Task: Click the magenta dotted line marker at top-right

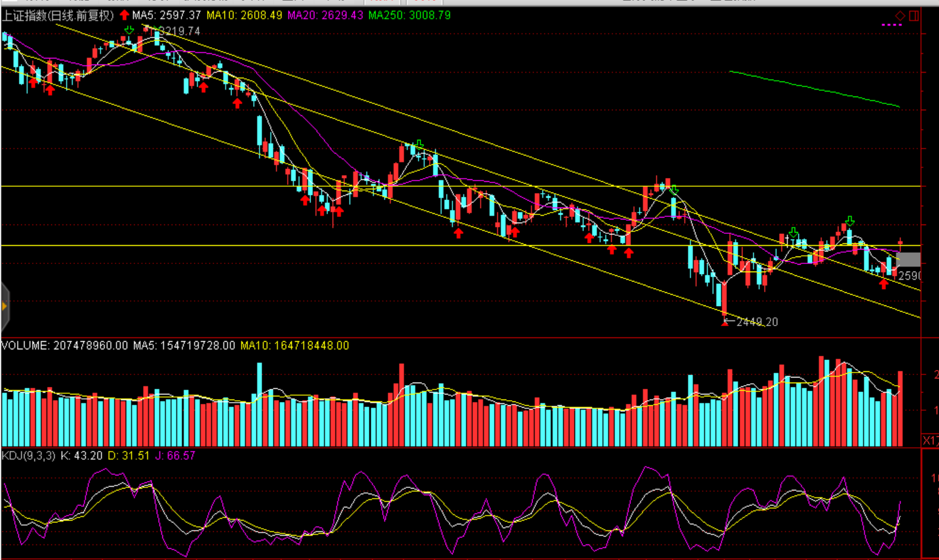Action: click(x=891, y=25)
